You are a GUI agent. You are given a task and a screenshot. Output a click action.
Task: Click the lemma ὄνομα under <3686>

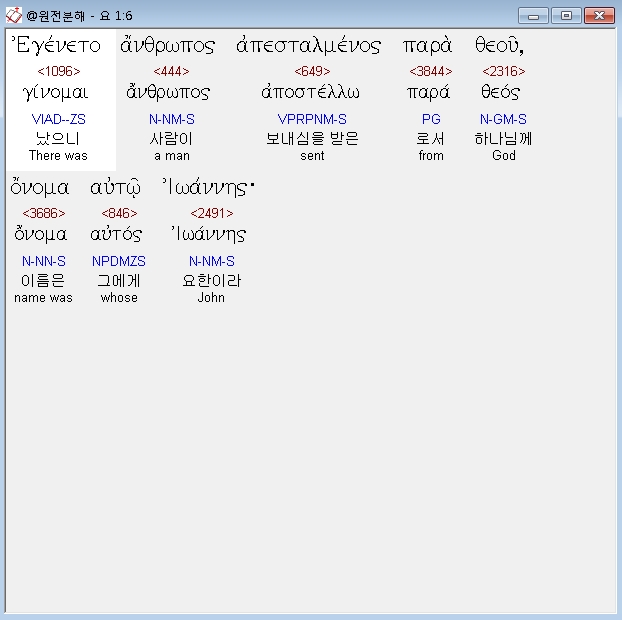(x=40, y=234)
